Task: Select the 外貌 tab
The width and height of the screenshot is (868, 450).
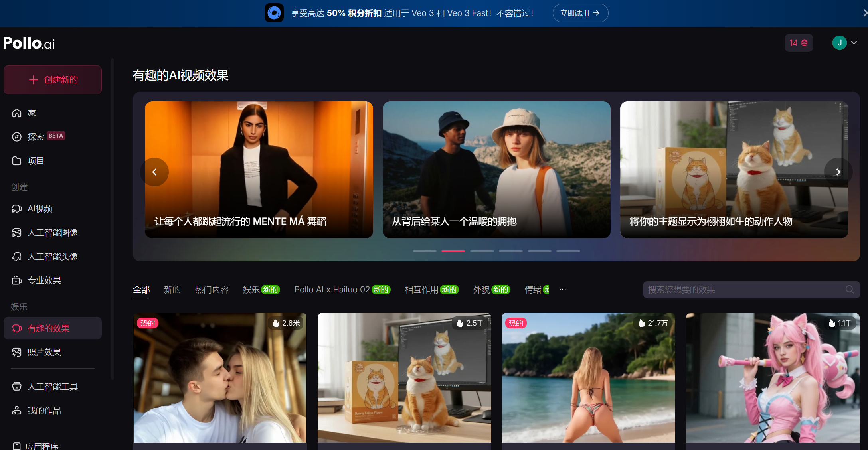Action: [491, 290]
